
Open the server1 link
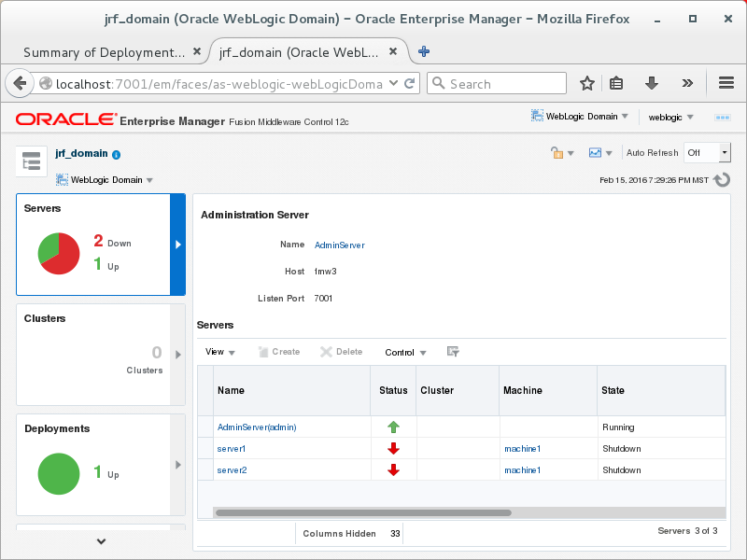(231, 449)
